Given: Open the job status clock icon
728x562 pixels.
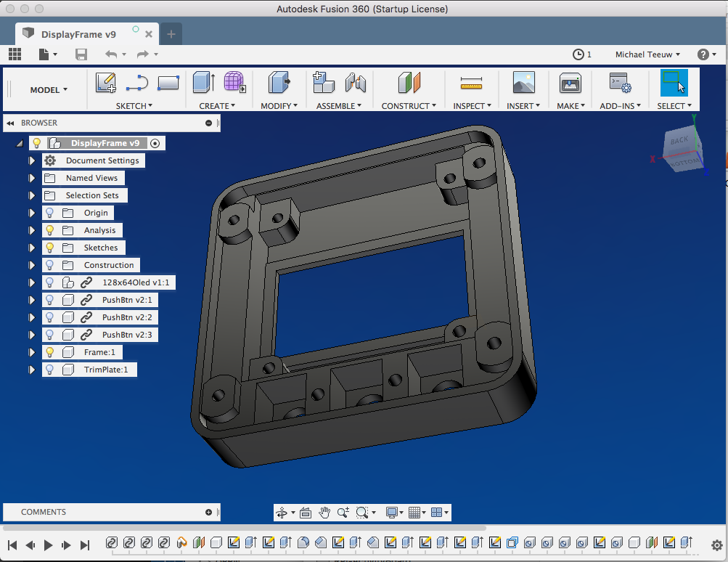Looking at the screenshot, I should tap(578, 54).
